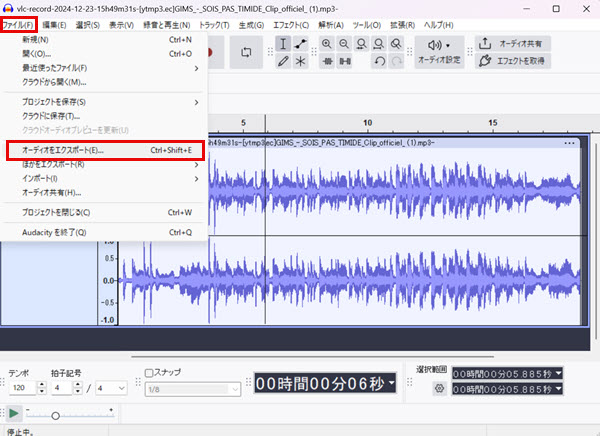Select the Selection (I-beam) tool

[283, 44]
